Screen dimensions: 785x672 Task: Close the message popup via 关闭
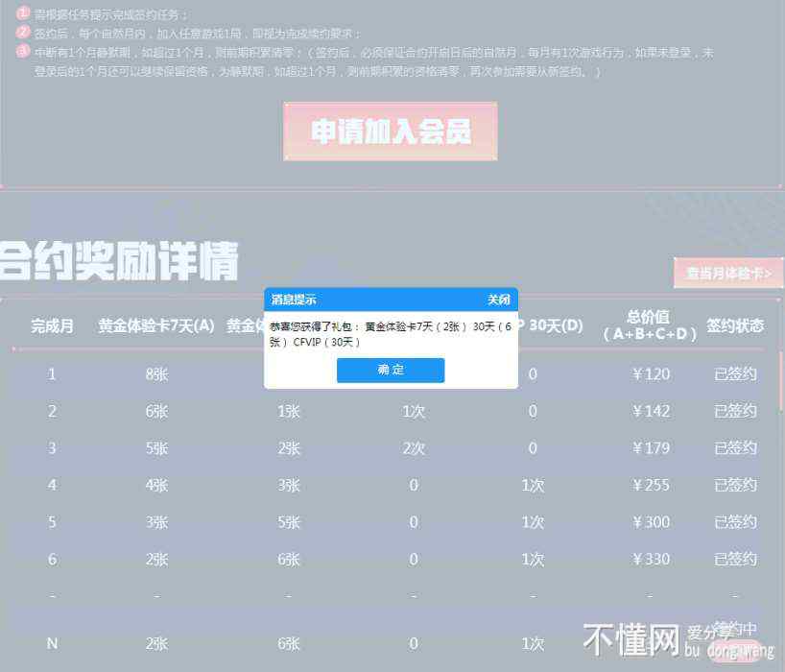499,300
